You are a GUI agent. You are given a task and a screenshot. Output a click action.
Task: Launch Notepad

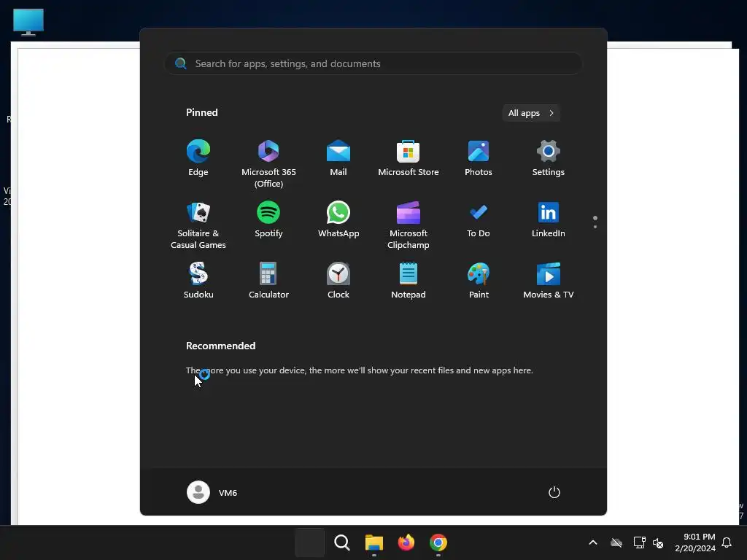409,281
